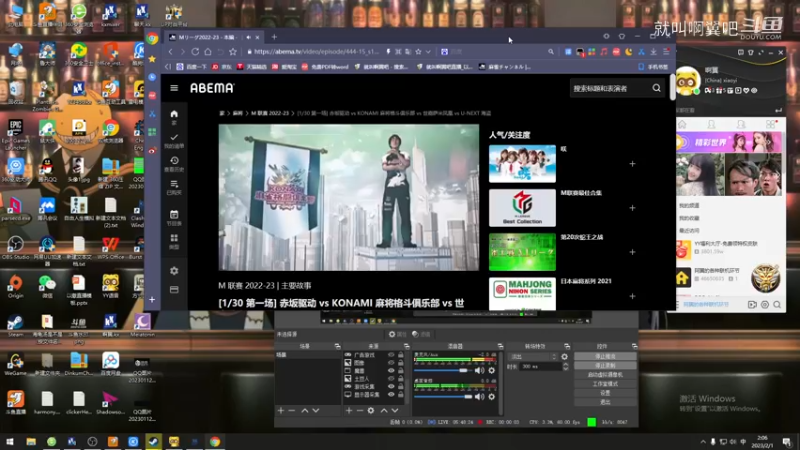The image size is (800, 450).
Task: Open microphone channel settings gear in OBS
Action: (491, 370)
